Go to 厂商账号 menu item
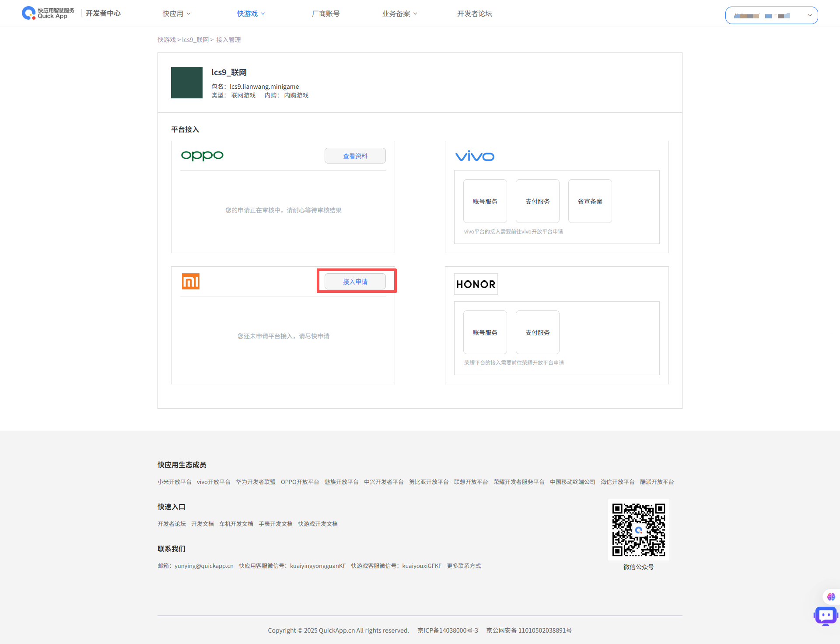840x644 pixels. (x=325, y=14)
